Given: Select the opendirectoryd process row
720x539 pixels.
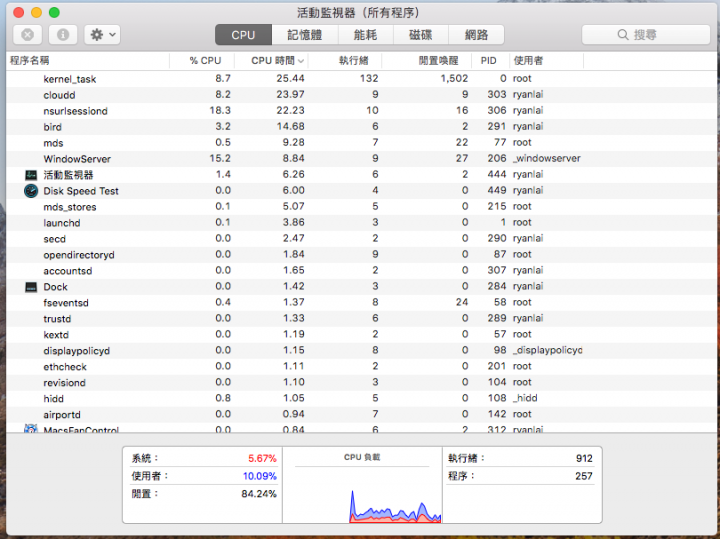Looking at the screenshot, I should (360, 255).
